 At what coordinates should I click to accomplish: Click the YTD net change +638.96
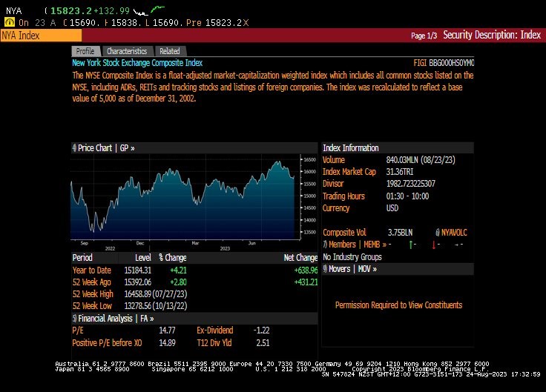[x=306, y=270]
